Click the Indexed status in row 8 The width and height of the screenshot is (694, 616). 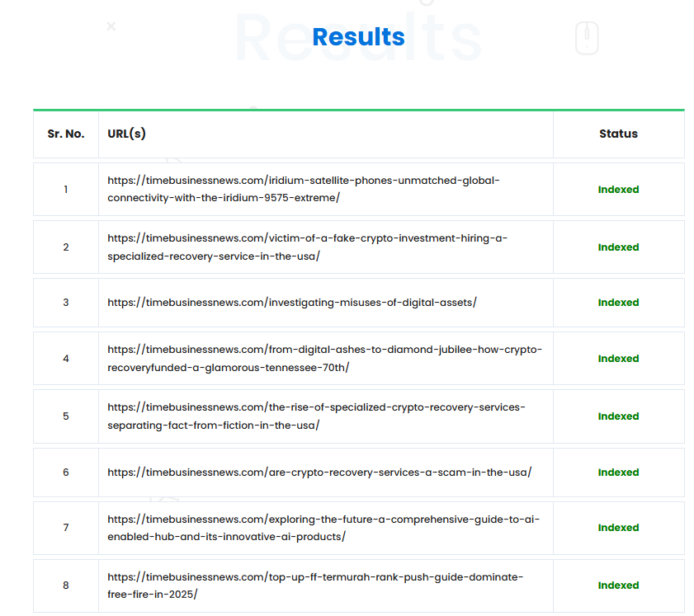pyautogui.click(x=618, y=585)
